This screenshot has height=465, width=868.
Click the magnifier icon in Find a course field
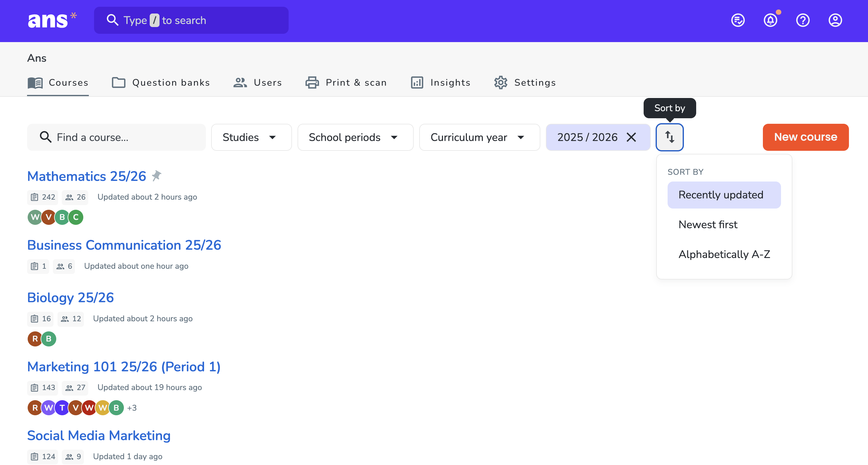coord(45,137)
